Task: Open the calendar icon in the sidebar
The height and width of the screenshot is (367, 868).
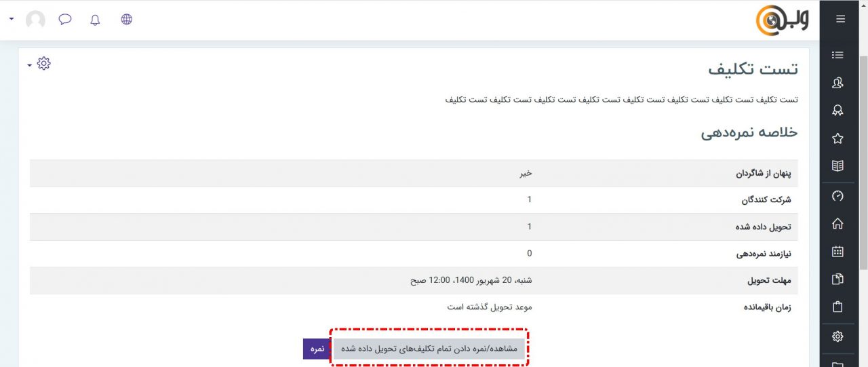Action: coord(837,252)
